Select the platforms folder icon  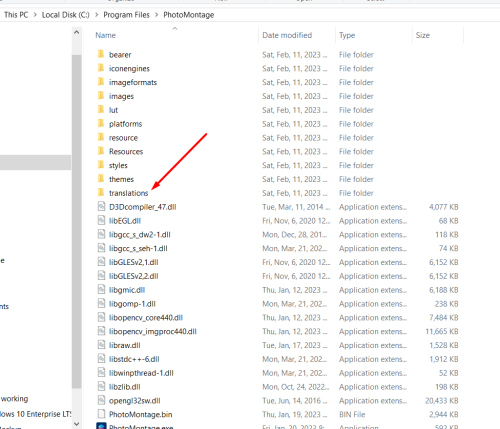coord(101,123)
